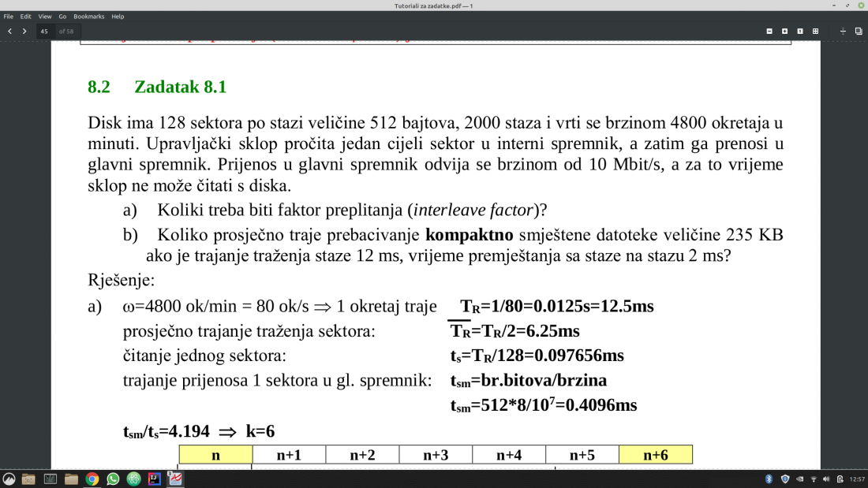Image resolution: width=868 pixels, height=488 pixels.
Task: Select the best fit zoom icon
Action: (815, 32)
